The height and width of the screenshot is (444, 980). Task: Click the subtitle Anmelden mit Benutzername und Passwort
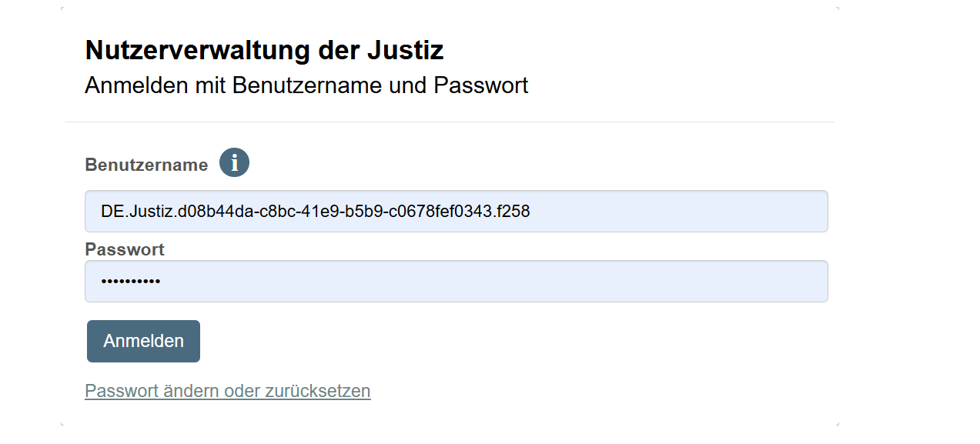click(x=306, y=85)
